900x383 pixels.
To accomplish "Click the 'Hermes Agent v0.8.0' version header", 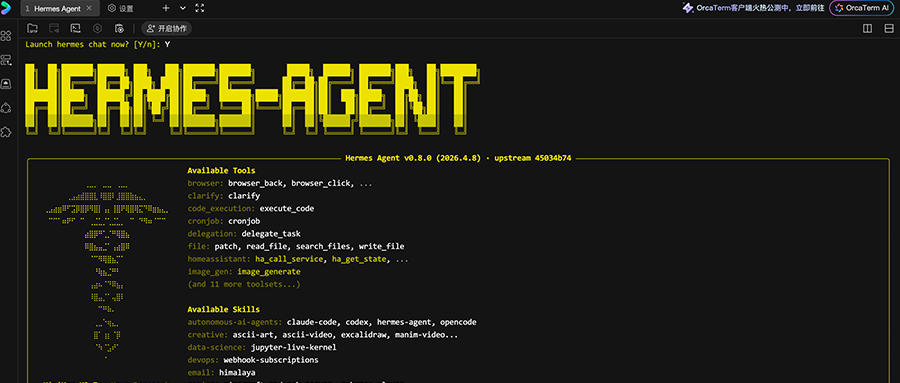I will 459,158.
